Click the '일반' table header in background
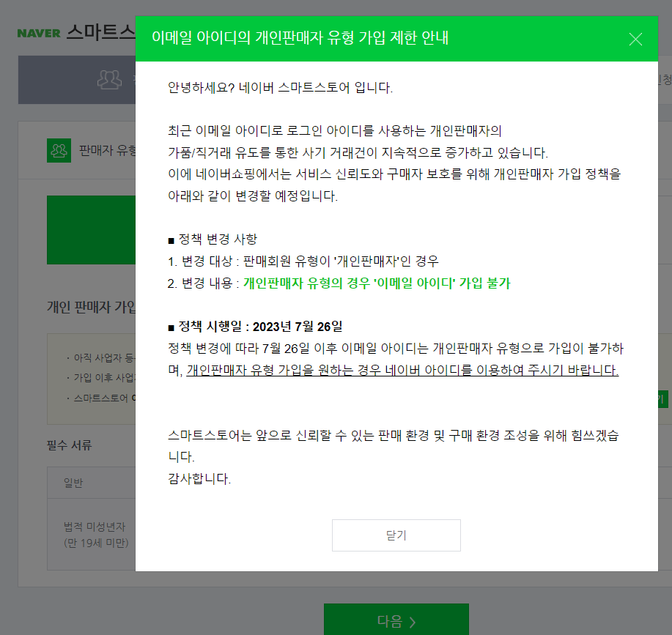This screenshot has height=635, width=672. 73,483
